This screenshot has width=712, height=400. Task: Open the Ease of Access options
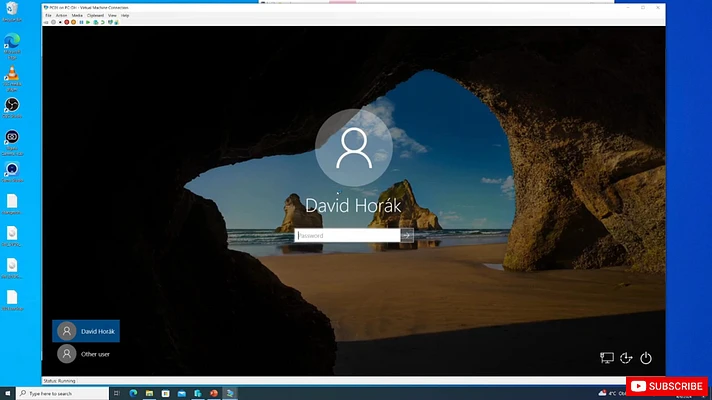point(626,358)
